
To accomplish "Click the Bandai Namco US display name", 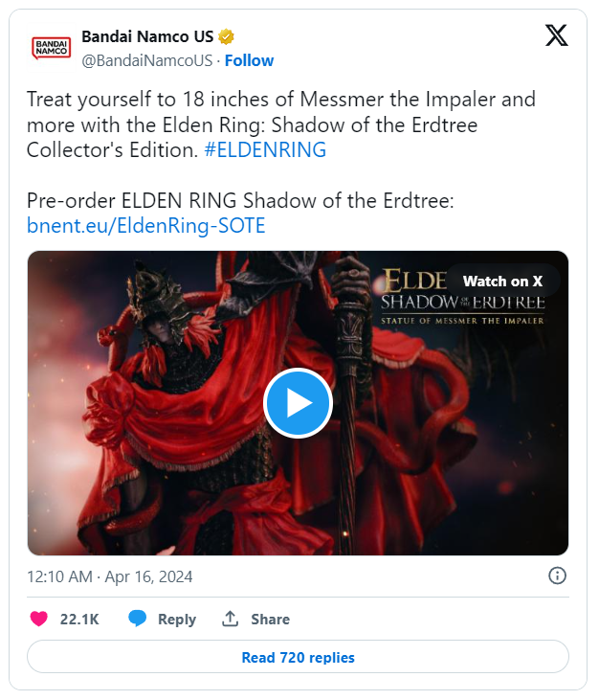I will (x=147, y=36).
